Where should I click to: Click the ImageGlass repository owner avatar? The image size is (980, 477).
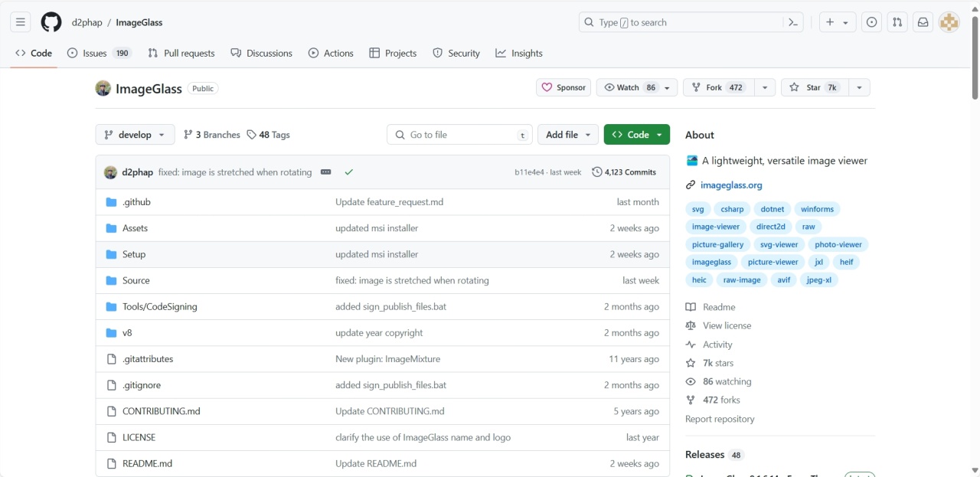pos(103,88)
